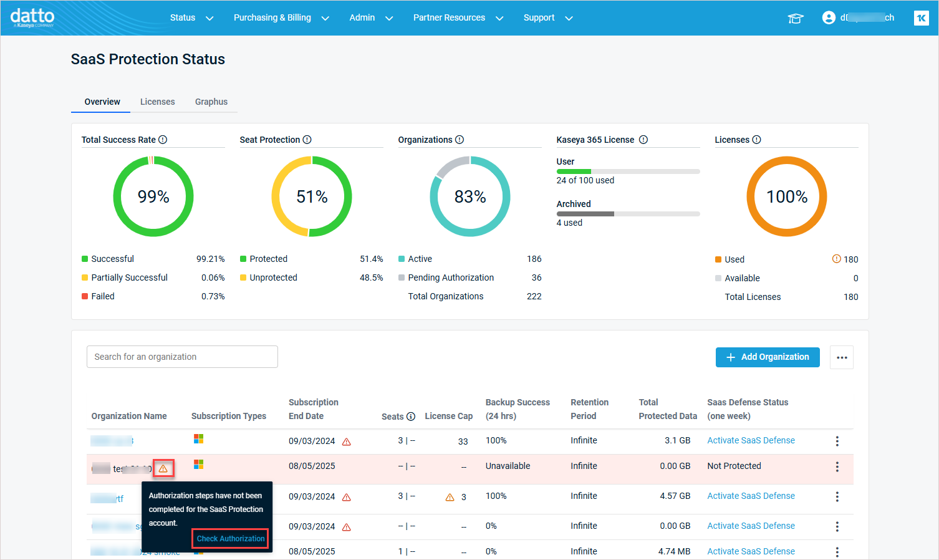Open the three-dot menu beside Add Organization
This screenshot has width=939, height=560.
[x=842, y=357]
